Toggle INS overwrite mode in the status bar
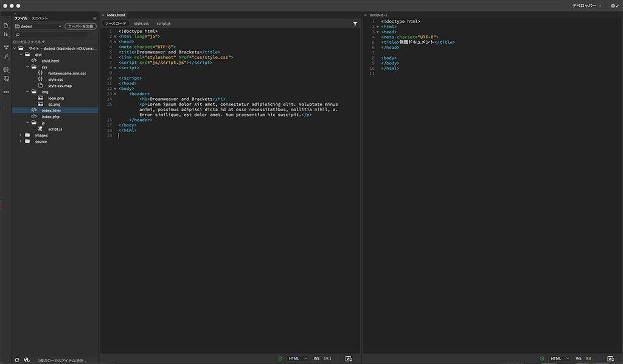Screen dimensions: 623x364 [317, 359]
